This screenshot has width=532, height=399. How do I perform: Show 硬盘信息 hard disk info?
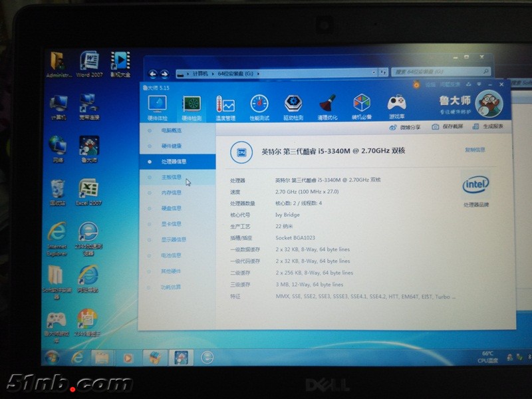(170, 208)
